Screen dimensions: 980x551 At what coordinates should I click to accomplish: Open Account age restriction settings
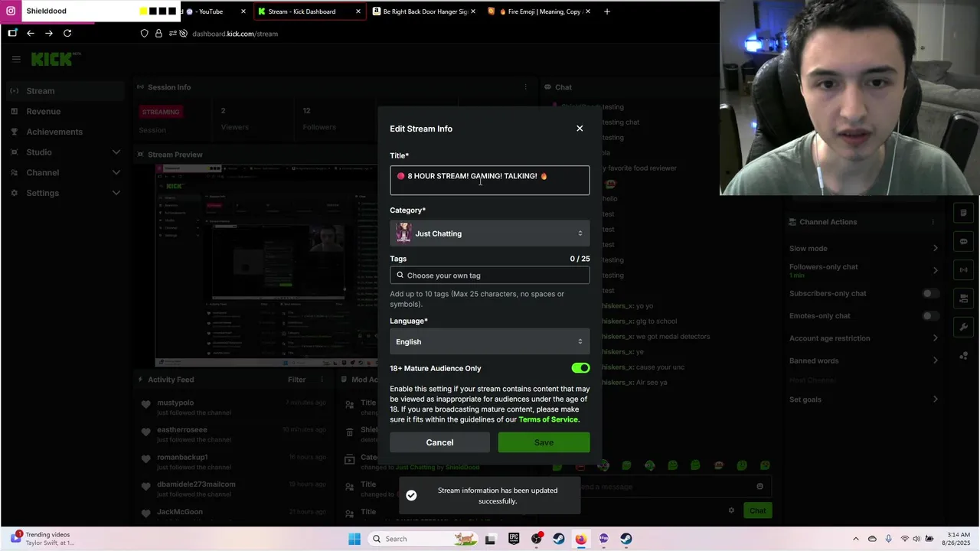pyautogui.click(x=864, y=338)
